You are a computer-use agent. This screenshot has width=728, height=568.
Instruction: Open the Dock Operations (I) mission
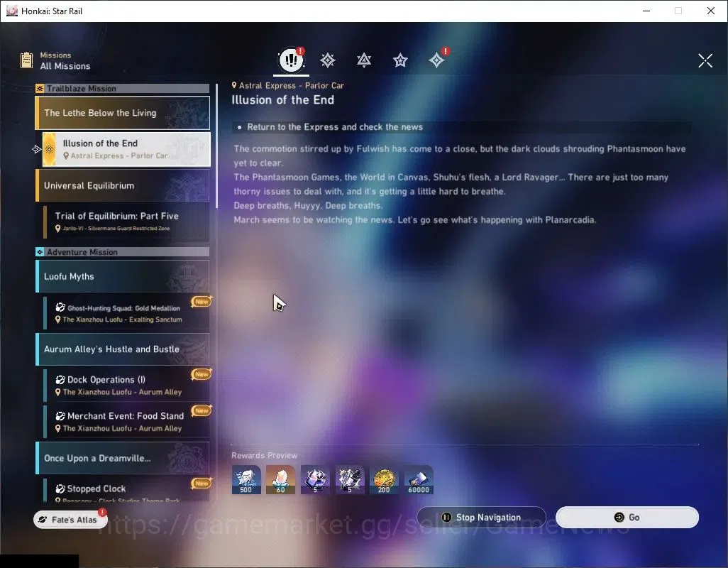click(126, 386)
